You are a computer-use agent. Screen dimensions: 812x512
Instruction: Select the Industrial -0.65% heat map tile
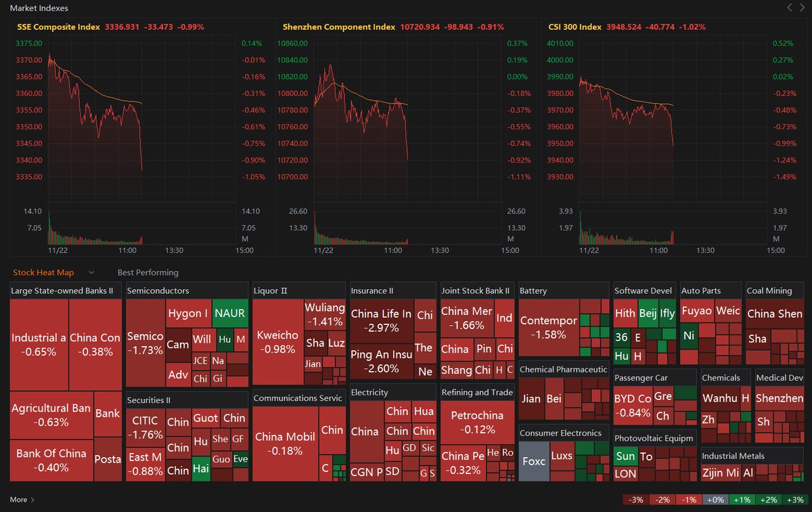pyautogui.click(x=39, y=345)
